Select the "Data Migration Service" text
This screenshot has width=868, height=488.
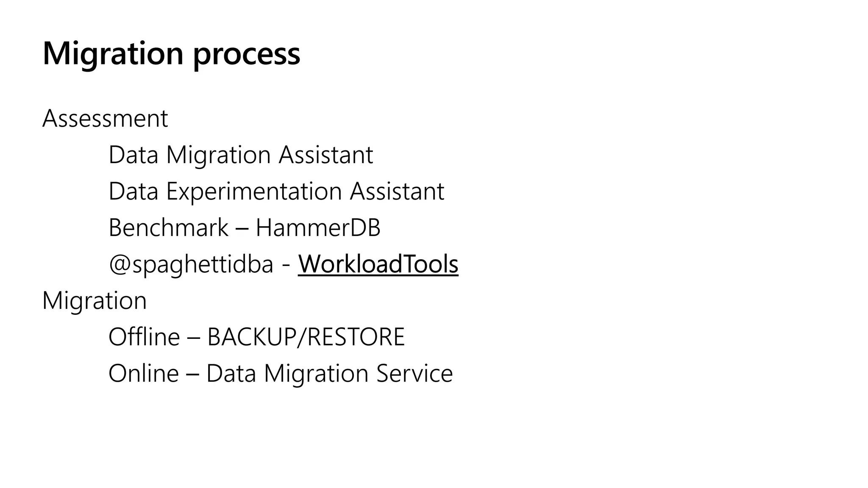tap(329, 374)
